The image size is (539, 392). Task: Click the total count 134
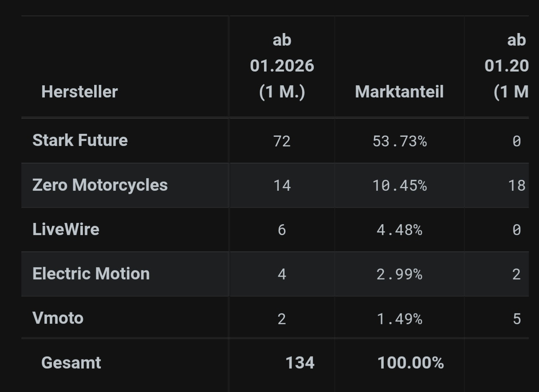[300, 362]
